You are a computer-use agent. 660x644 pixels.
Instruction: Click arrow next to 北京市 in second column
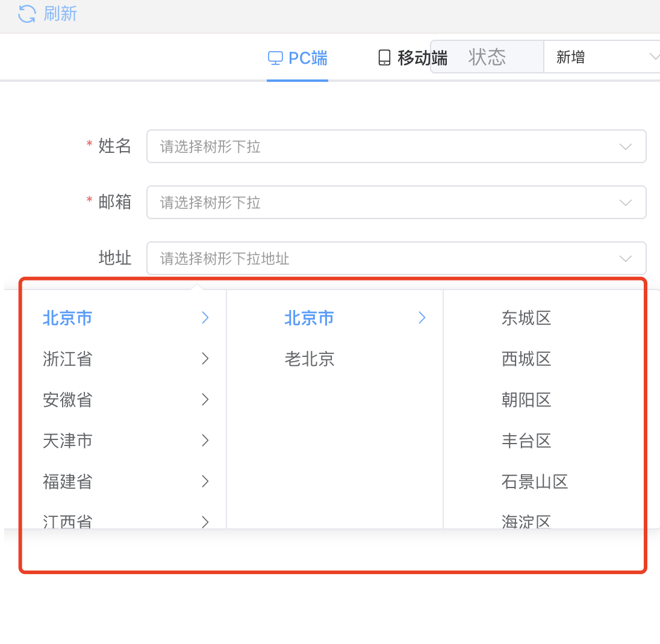click(x=422, y=318)
